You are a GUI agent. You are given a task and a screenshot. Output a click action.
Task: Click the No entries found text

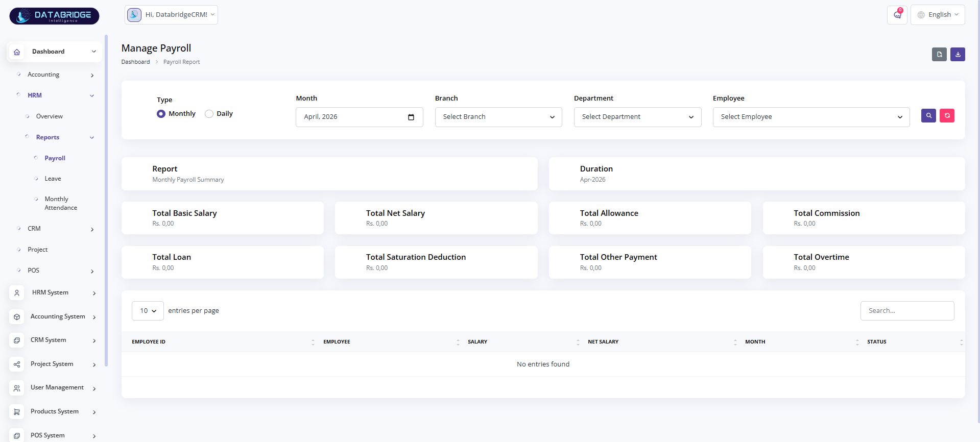tap(543, 364)
